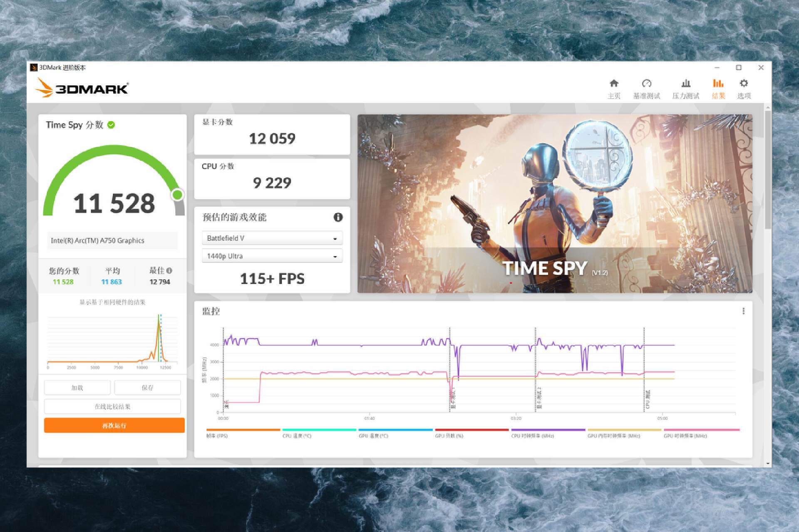Screen dimensions: 799x532
Task: Click the orange run again button
Action: (x=114, y=426)
